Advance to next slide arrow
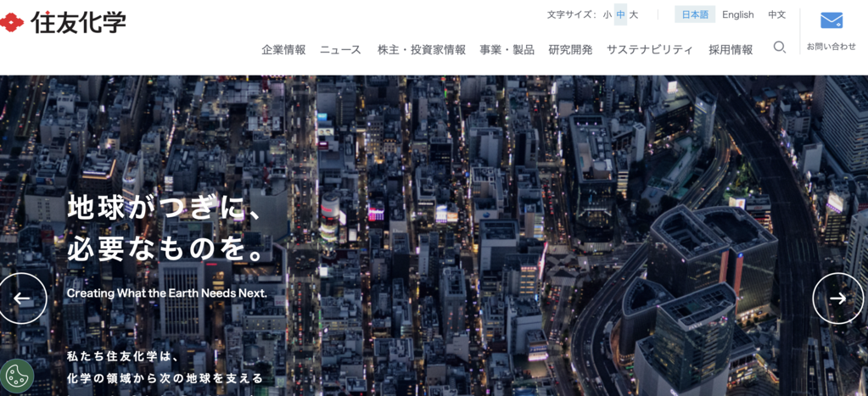 [837, 298]
